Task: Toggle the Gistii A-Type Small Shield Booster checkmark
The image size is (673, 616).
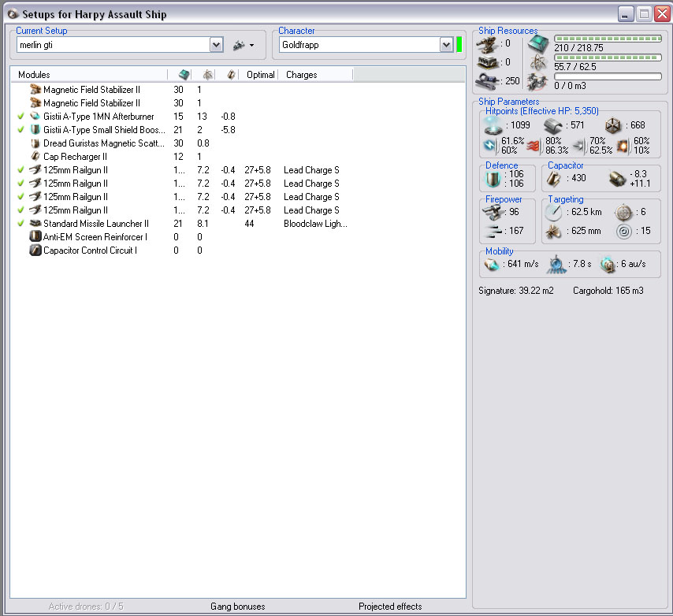Action: coord(20,129)
